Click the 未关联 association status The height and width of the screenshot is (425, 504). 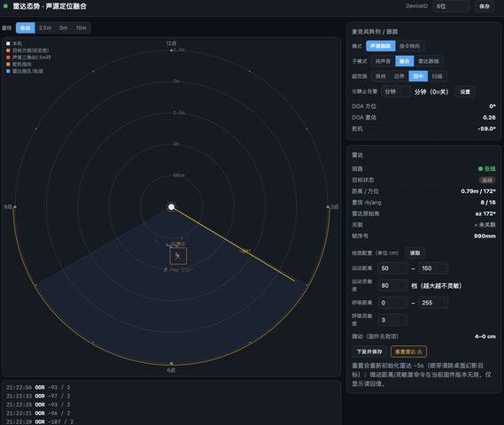(x=485, y=225)
